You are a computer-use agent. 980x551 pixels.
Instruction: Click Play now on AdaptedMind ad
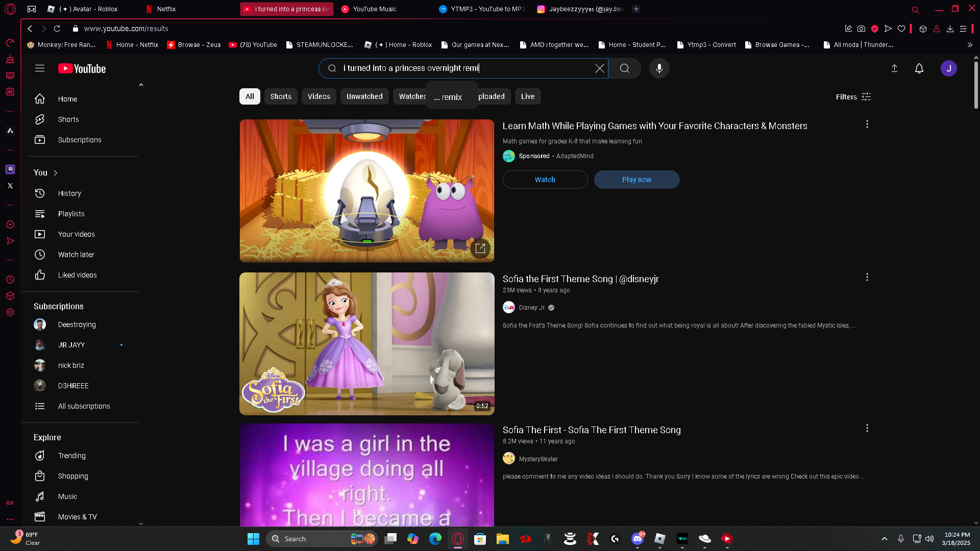tap(636, 180)
